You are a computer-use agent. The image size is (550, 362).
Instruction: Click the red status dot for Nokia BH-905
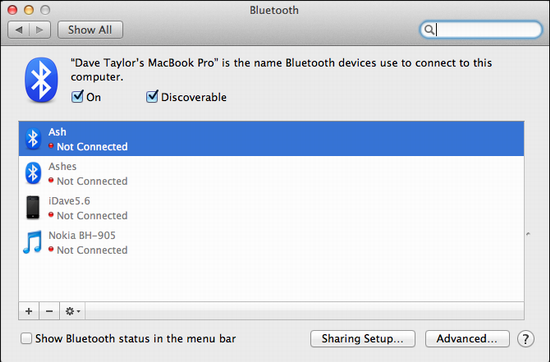(51, 249)
